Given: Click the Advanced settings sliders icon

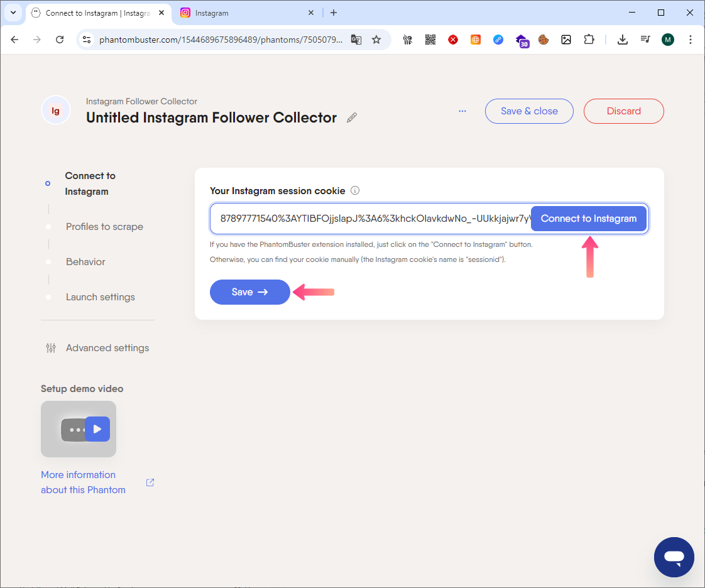Looking at the screenshot, I should (x=51, y=348).
